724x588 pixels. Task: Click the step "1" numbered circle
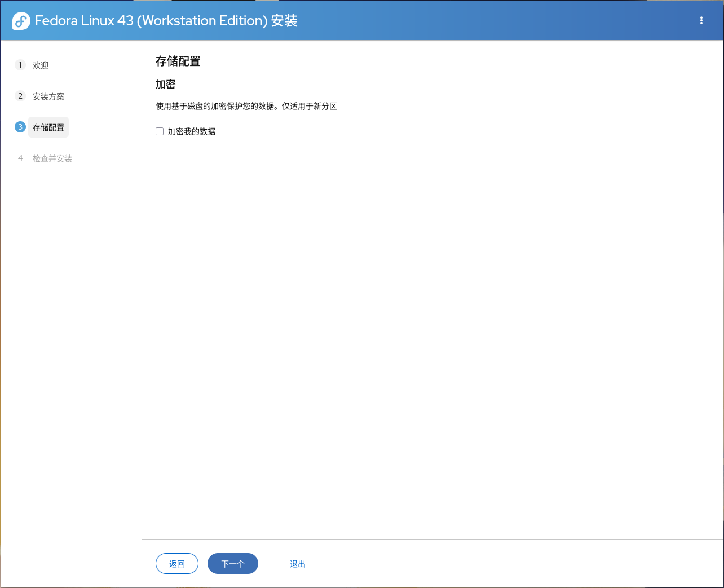[x=20, y=65]
